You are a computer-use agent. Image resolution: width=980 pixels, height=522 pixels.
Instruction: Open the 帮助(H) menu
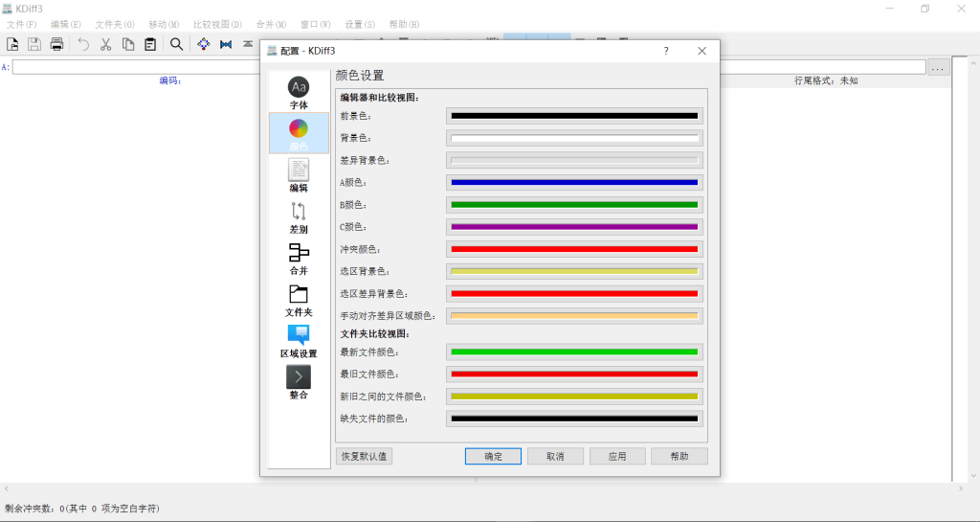(405, 24)
